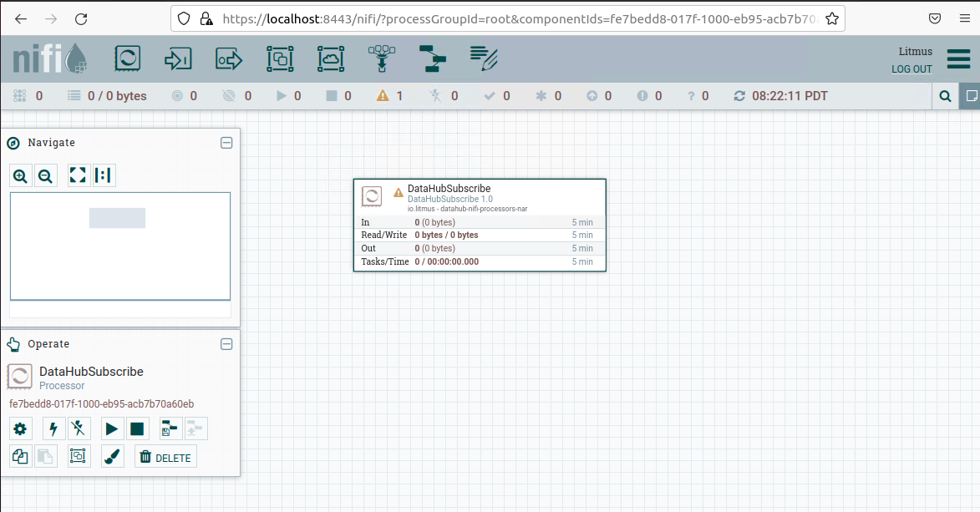
Task: Start the DataHubSubscribe processor
Action: 111,428
